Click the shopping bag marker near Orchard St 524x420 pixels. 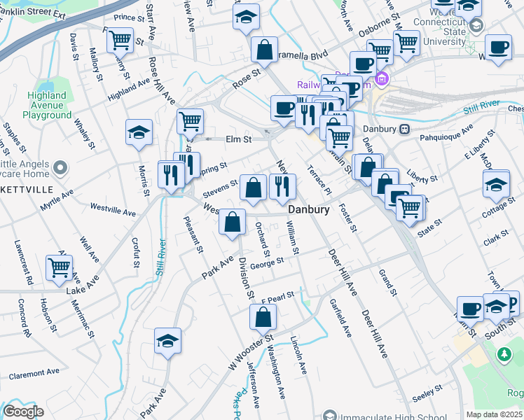click(x=232, y=222)
